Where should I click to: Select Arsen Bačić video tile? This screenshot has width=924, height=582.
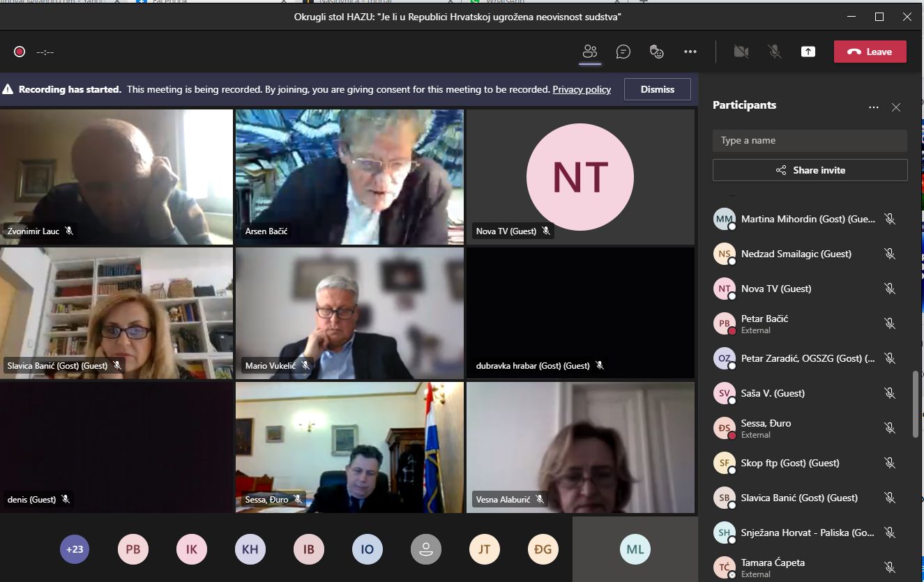(x=349, y=177)
